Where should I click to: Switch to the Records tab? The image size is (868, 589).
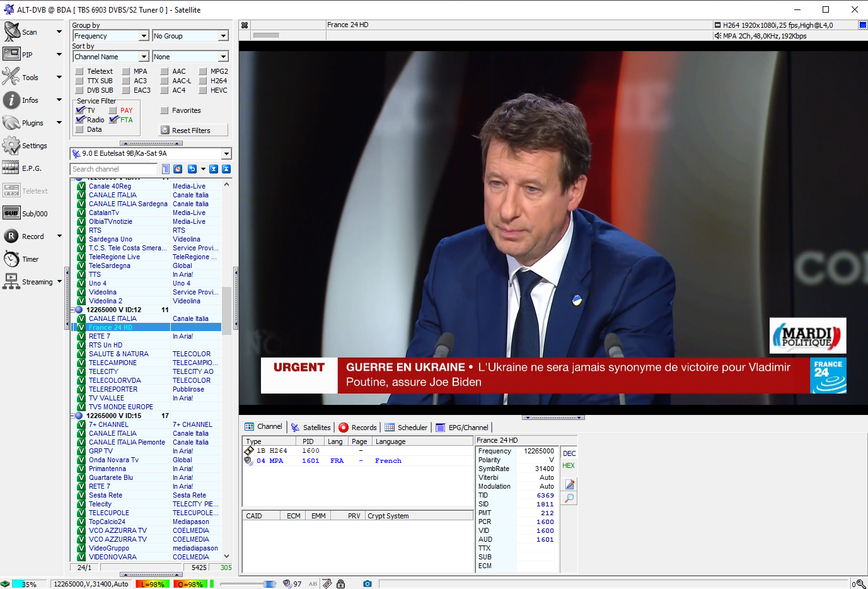point(357,428)
